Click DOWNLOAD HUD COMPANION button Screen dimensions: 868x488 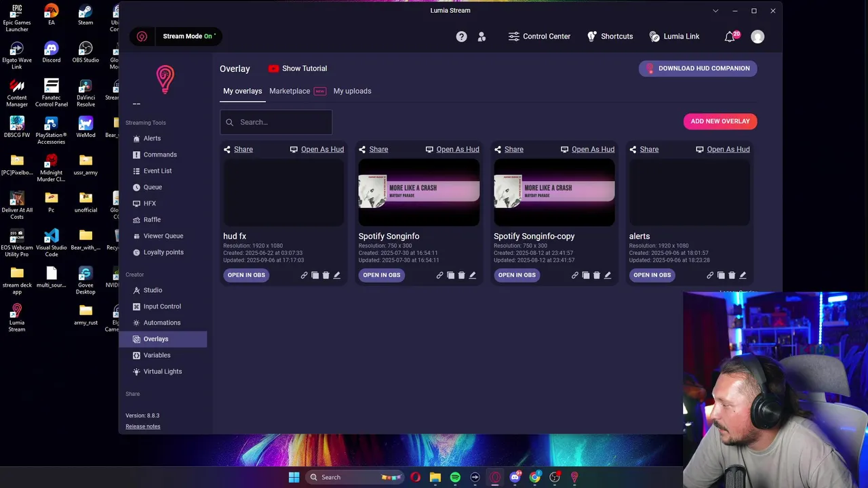(698, 68)
